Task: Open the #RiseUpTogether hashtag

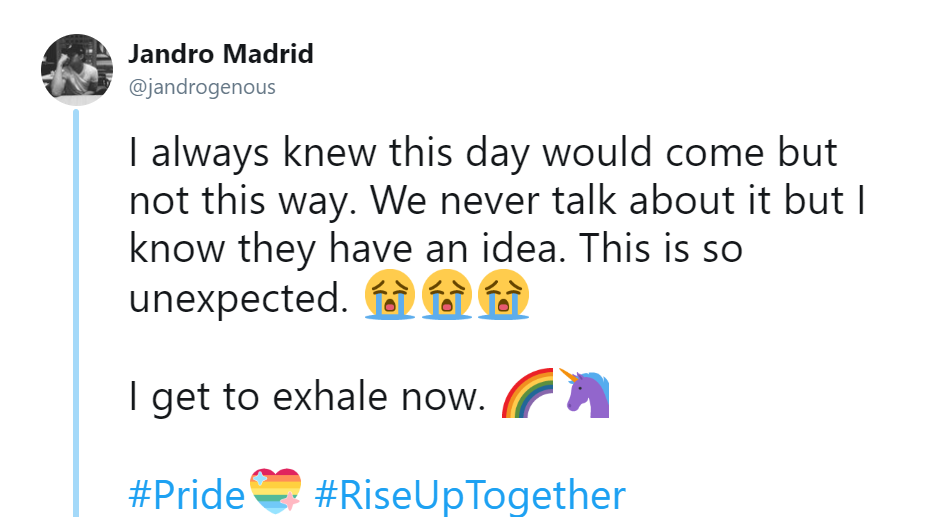Action: (470, 496)
